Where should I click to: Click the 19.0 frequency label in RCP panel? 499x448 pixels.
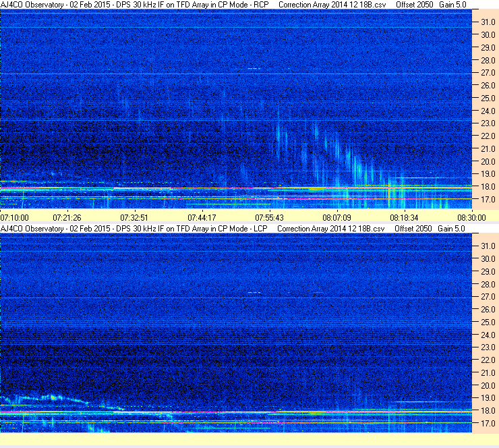[x=488, y=174]
